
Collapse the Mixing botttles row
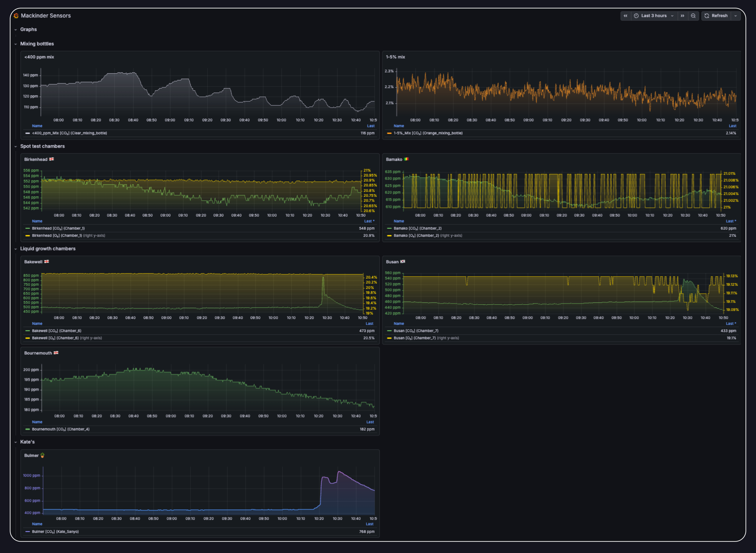tap(16, 44)
